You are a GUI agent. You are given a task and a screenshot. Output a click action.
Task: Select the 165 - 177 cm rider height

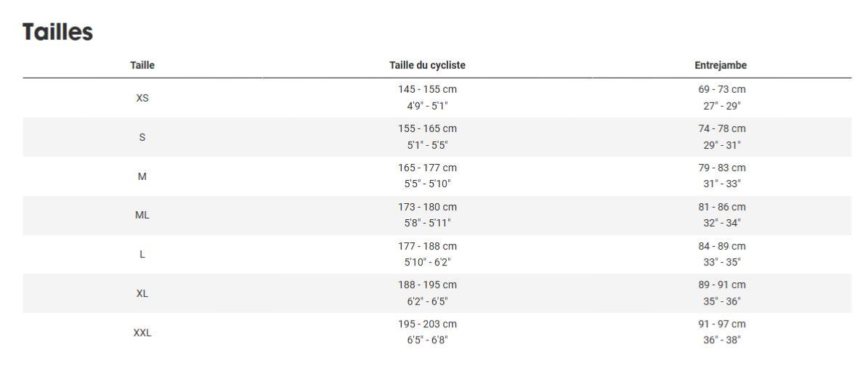click(427, 168)
